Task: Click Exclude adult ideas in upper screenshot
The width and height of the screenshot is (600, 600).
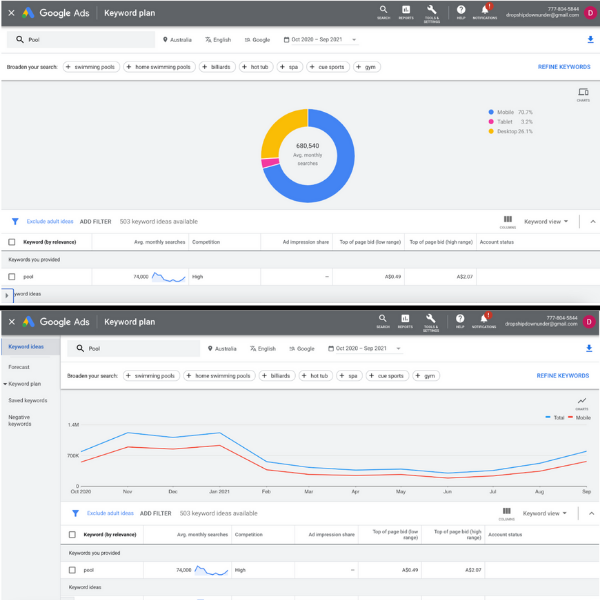Action: coord(50,221)
